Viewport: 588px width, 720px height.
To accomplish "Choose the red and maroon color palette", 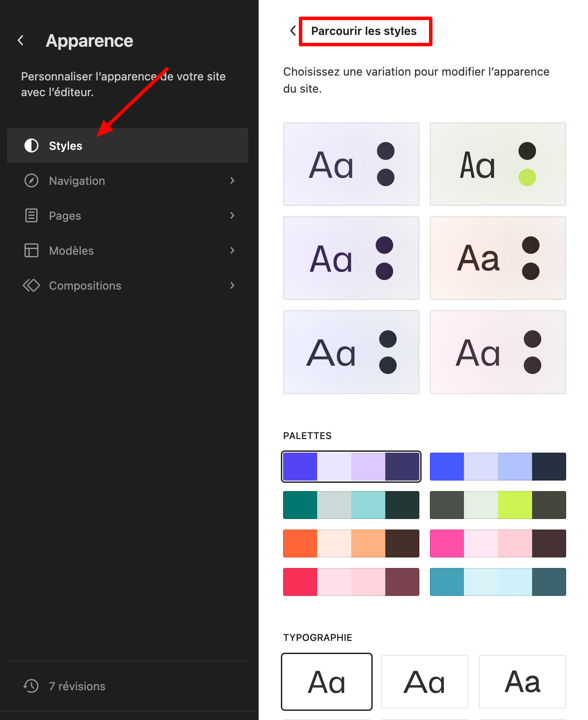I will 351,582.
